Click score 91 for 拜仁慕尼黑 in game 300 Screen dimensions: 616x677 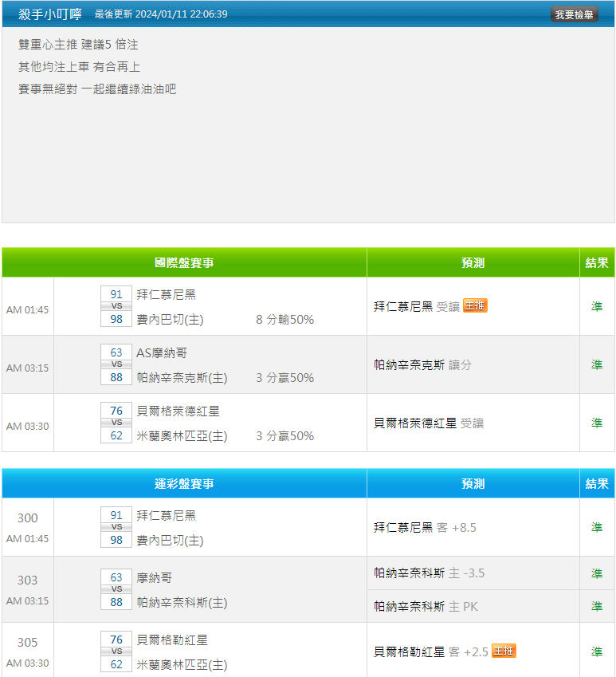116,515
